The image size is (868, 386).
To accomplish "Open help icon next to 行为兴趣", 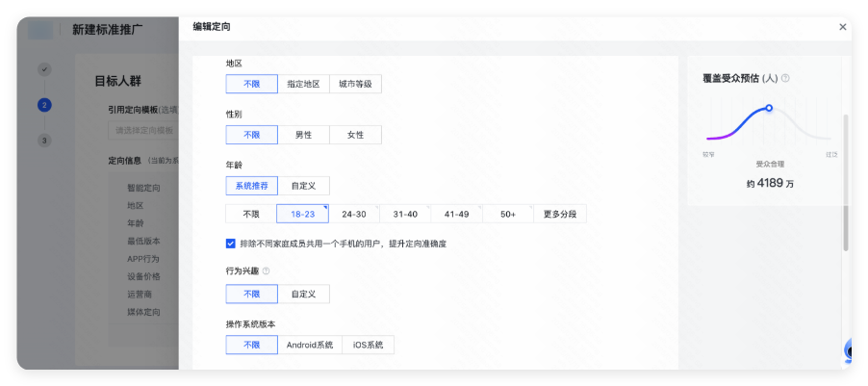I will coord(266,271).
